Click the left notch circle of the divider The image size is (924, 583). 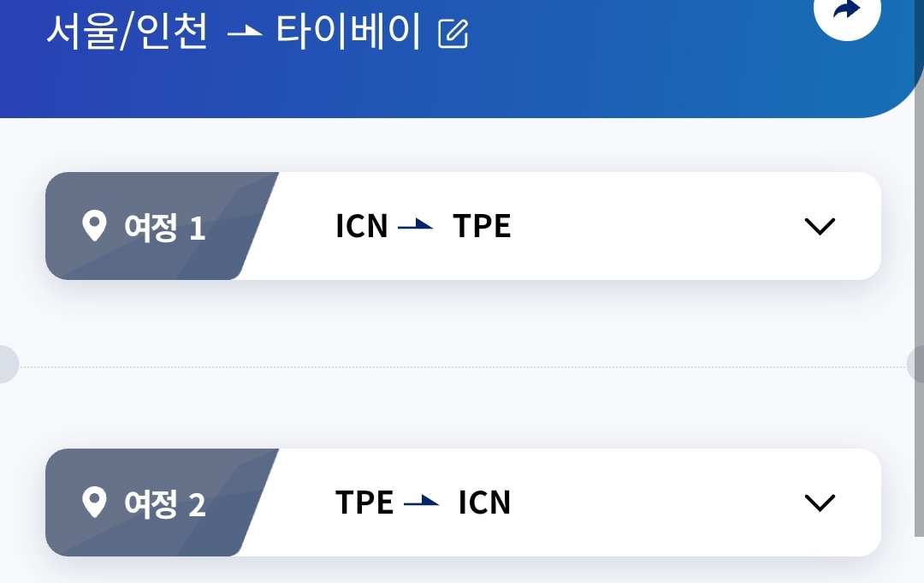(x=5, y=364)
